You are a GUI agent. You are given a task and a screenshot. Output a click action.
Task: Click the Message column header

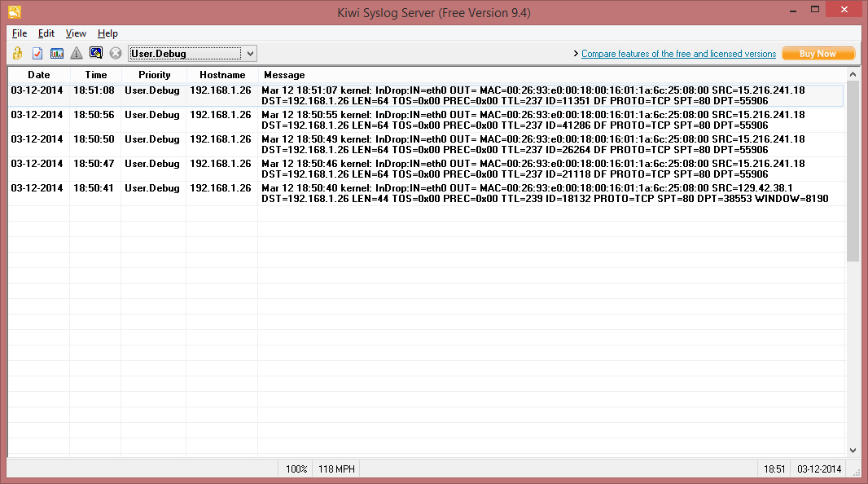pos(552,75)
